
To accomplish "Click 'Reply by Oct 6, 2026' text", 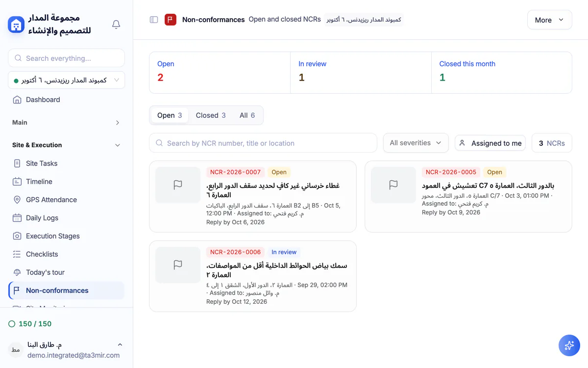I will tap(235, 222).
